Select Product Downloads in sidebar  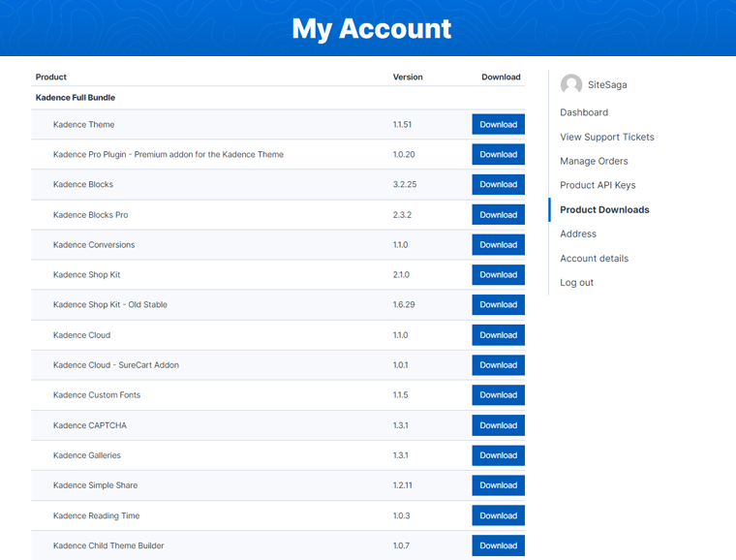pos(604,209)
